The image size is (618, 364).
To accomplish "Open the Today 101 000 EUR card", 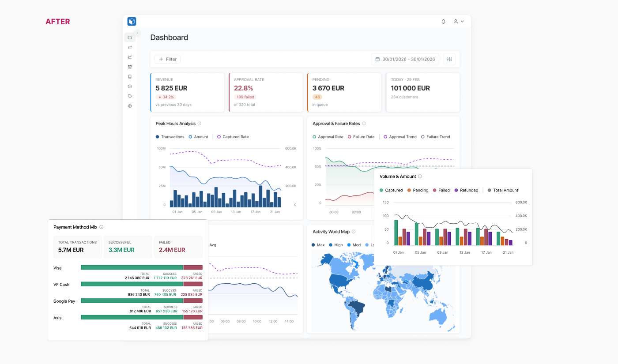I will point(423,92).
